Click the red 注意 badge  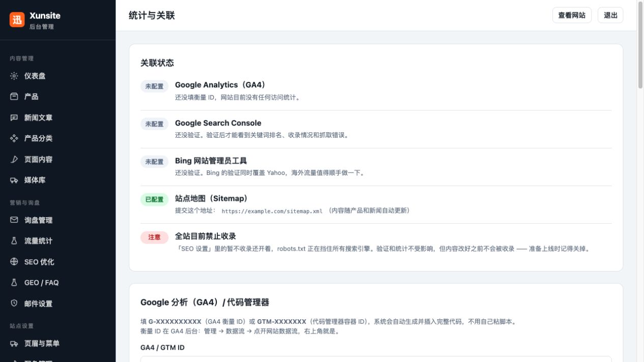click(x=154, y=237)
